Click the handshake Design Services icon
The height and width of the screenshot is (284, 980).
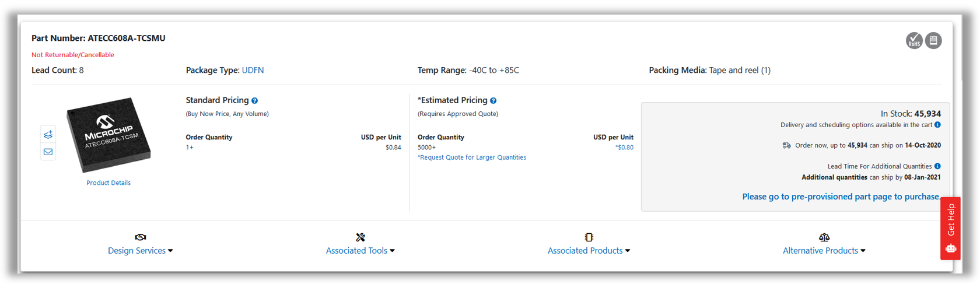(140, 237)
